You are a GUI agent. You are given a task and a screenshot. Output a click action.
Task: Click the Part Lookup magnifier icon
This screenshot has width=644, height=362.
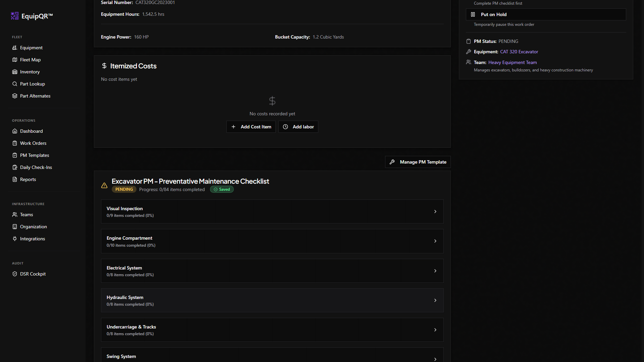coord(15,84)
